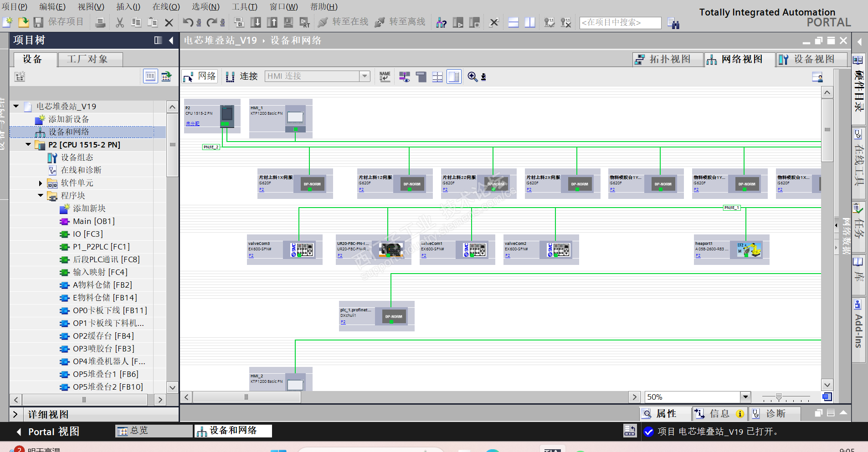Expand the 软件单元 tree node
The image size is (868, 452).
pyautogui.click(x=41, y=183)
